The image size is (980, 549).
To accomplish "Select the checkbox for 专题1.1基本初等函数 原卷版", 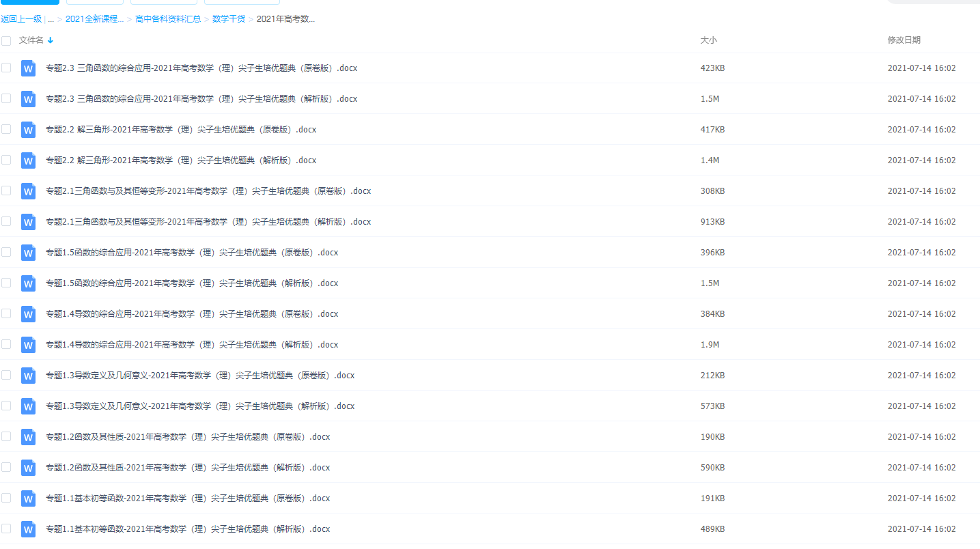I will click(7, 498).
